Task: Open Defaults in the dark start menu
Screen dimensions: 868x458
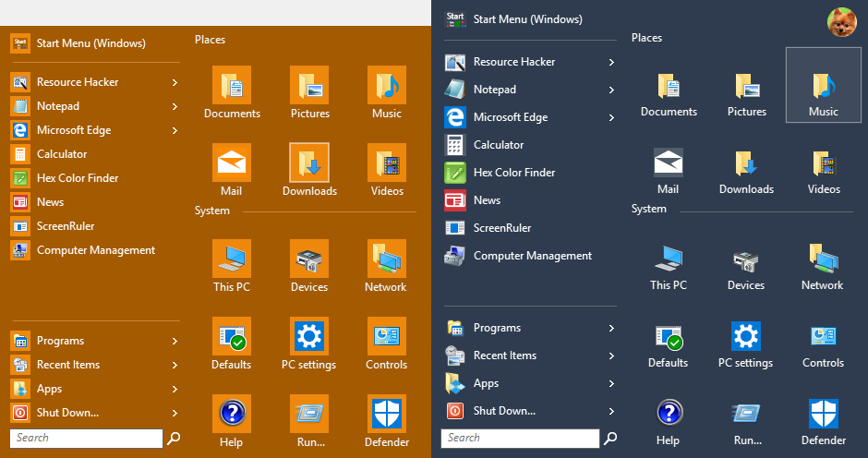Action: 669,345
